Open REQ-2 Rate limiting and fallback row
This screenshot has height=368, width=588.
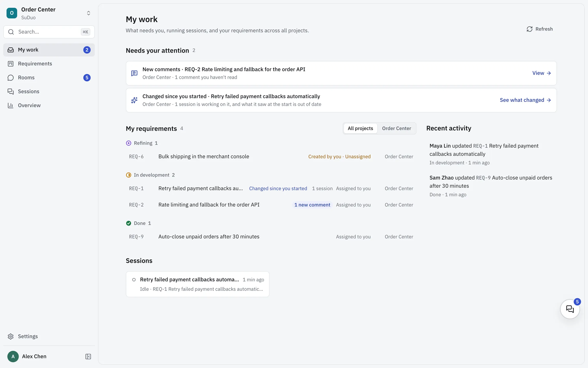271,205
